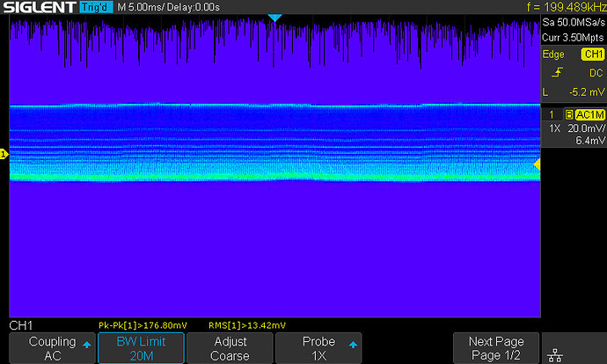
Task: Select the yellow channel 1 ground marker
Action: tap(4, 155)
